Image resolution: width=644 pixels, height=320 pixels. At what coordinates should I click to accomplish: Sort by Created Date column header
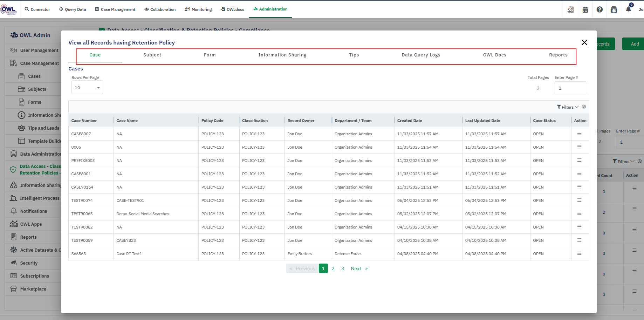pos(410,121)
